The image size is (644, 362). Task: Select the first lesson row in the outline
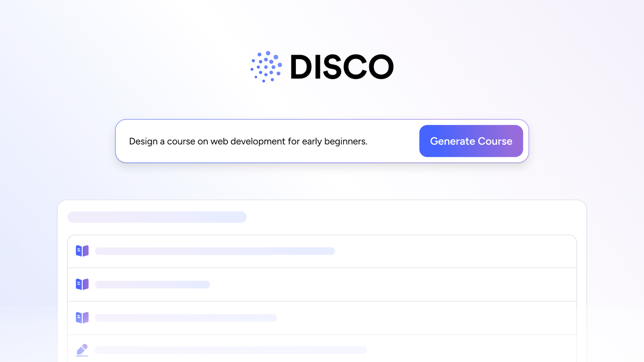tap(215, 251)
